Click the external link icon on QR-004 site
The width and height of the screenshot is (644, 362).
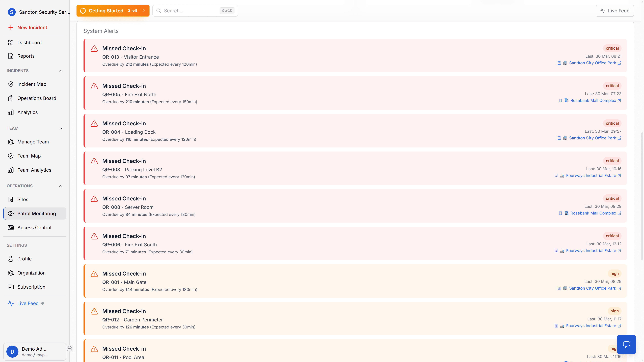pyautogui.click(x=619, y=138)
